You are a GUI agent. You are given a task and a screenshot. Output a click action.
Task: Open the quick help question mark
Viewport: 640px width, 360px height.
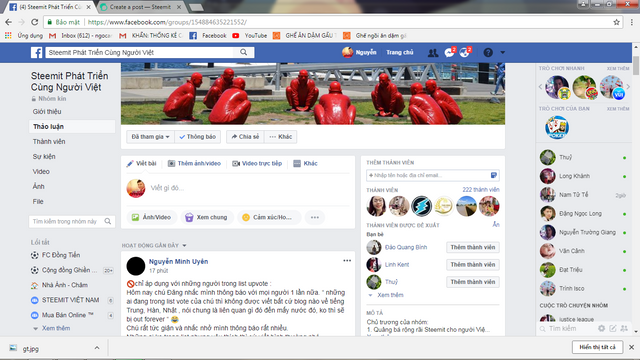click(x=488, y=52)
